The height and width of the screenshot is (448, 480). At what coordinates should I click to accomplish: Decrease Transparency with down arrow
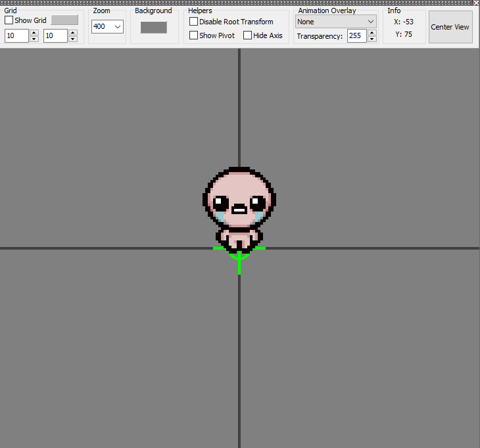point(372,39)
